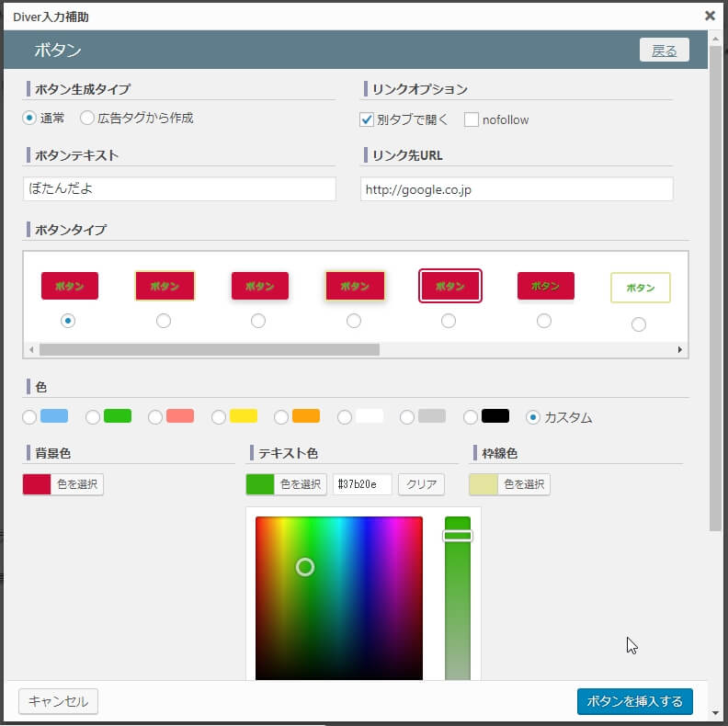Screen dimensions: 728x726
Task: Select the green color preset
Action: tap(93, 417)
